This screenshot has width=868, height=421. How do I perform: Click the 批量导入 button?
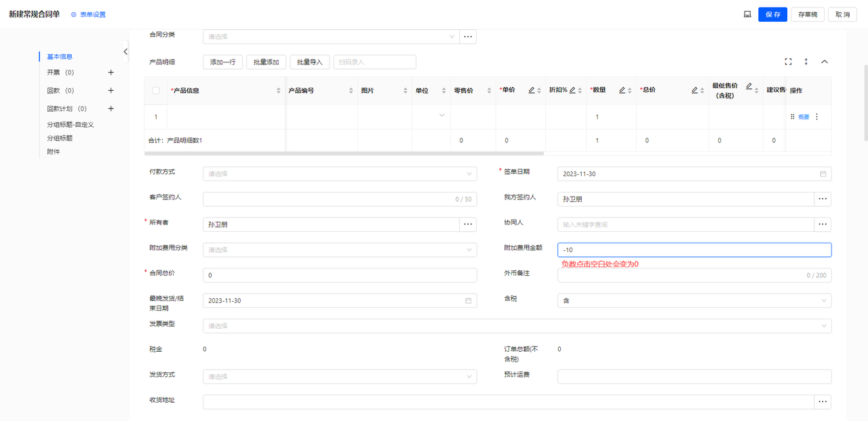tap(309, 62)
